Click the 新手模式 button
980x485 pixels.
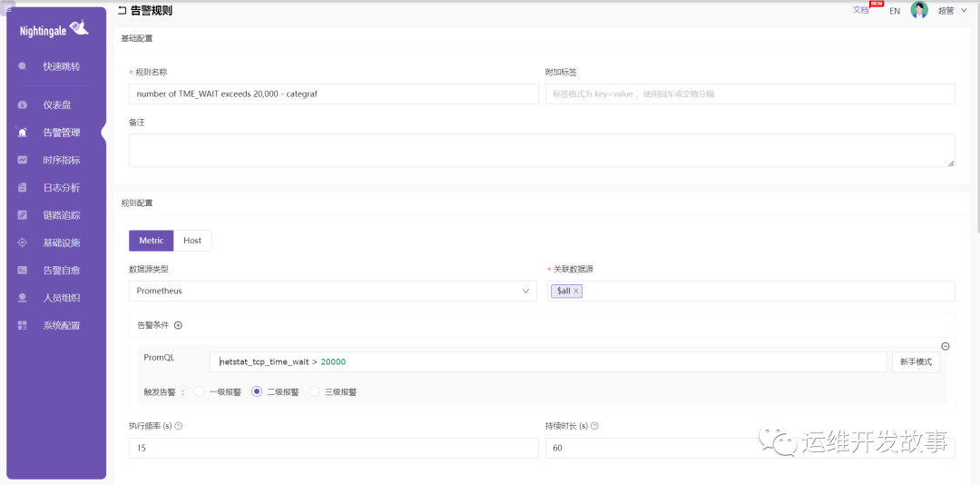[916, 361]
